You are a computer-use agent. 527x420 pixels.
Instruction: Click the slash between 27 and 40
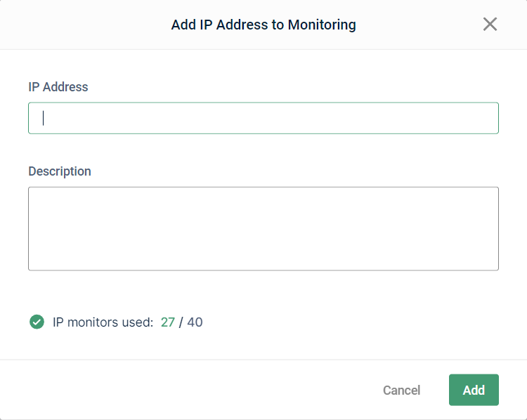coord(181,322)
